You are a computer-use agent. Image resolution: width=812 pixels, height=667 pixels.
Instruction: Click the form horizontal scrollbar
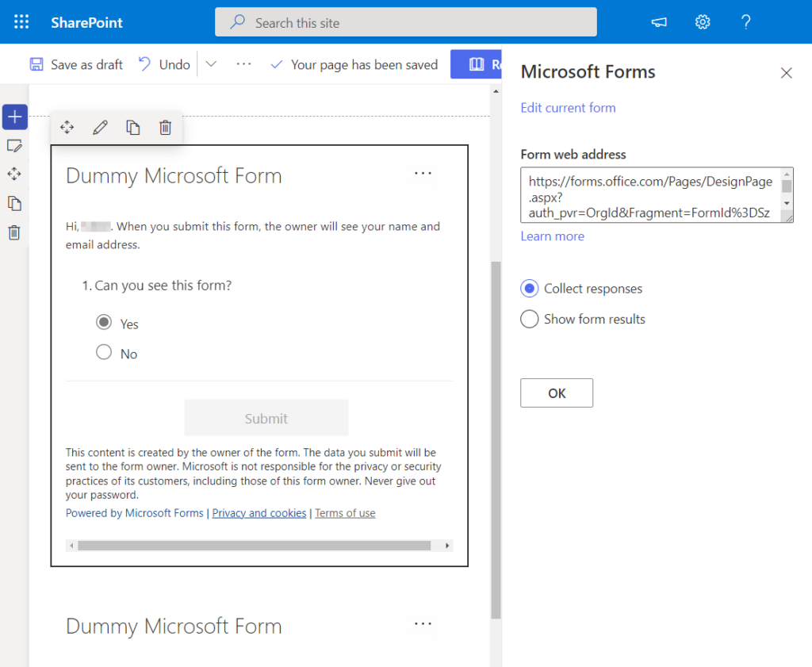tap(254, 546)
